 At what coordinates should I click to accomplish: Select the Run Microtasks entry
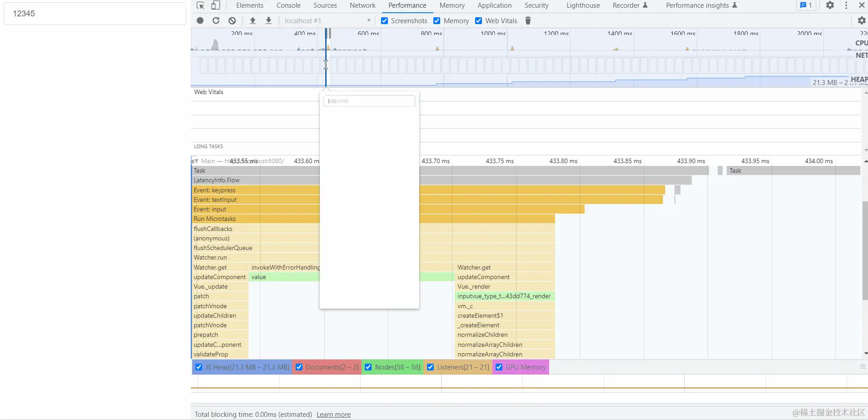(x=373, y=219)
